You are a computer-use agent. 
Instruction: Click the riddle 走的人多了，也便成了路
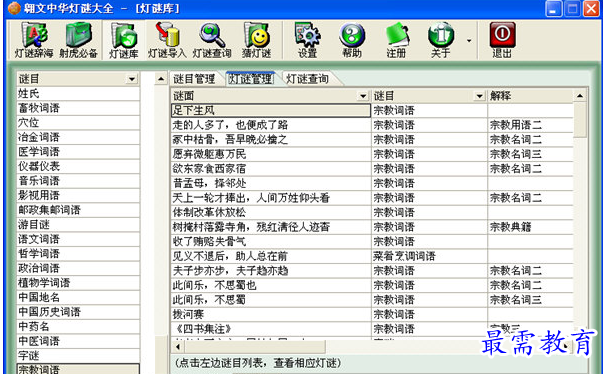pyautogui.click(x=271, y=125)
